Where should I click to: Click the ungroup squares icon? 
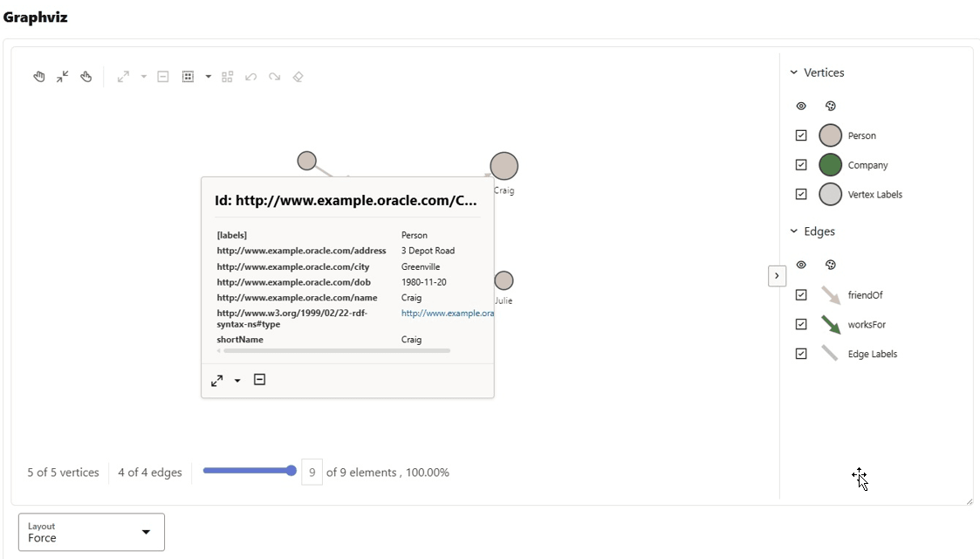(x=228, y=77)
